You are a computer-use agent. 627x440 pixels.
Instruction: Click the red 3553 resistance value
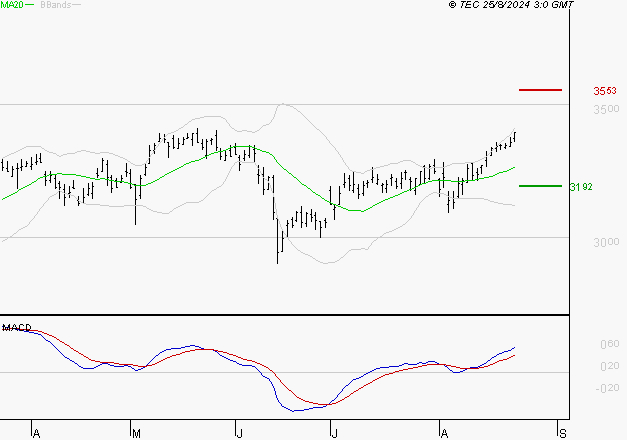click(x=605, y=91)
